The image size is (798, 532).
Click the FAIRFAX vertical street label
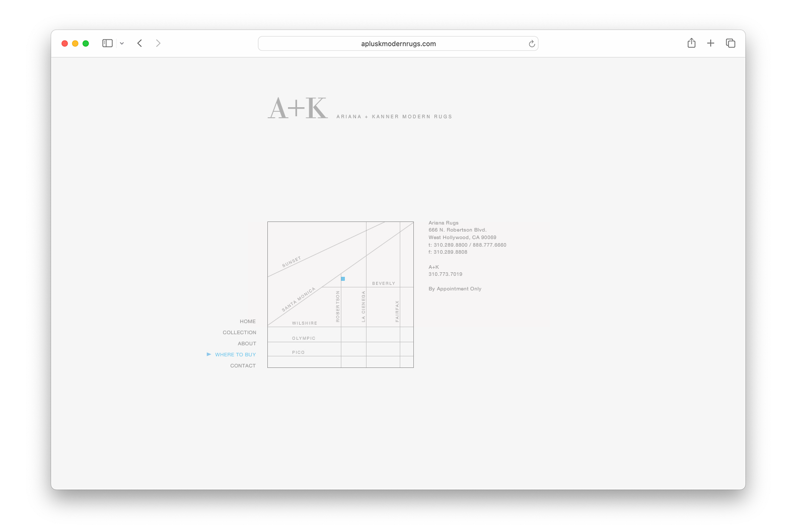(x=397, y=311)
